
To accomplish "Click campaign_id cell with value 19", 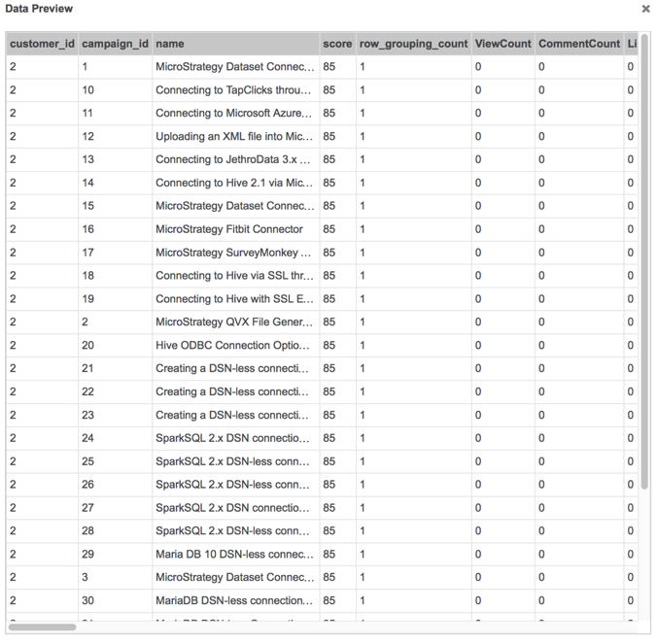I will (116, 299).
